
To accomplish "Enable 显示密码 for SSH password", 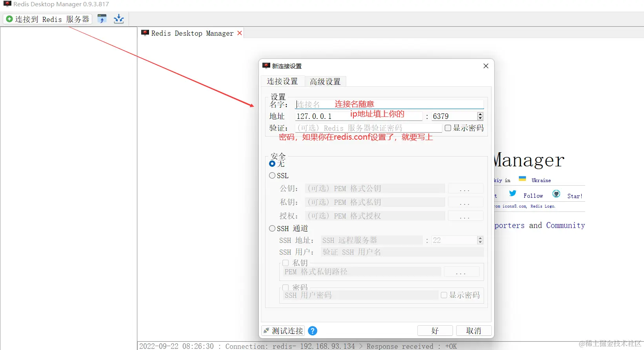I will 444,295.
